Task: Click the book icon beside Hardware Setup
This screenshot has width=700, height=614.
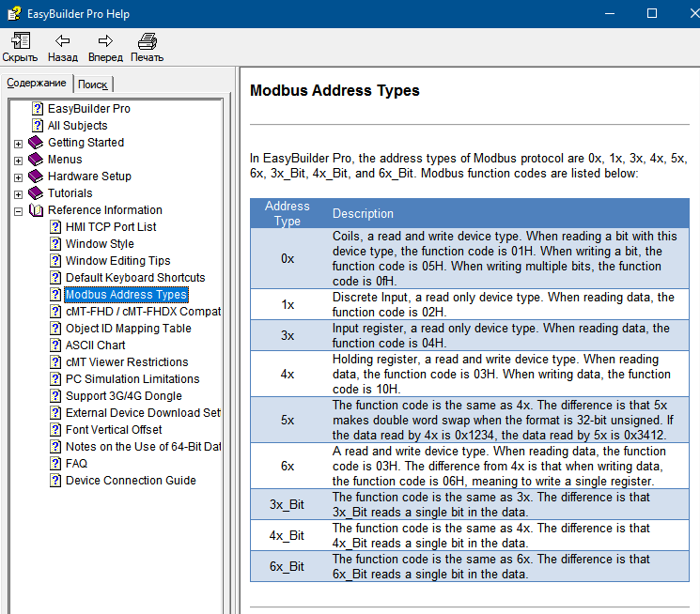Action: click(x=36, y=177)
